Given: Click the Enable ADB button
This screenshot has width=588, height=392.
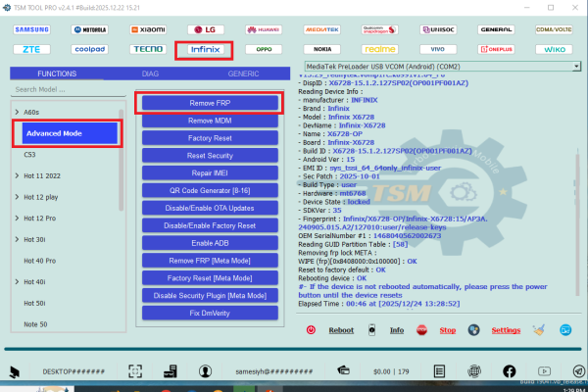Looking at the screenshot, I should (210, 243).
